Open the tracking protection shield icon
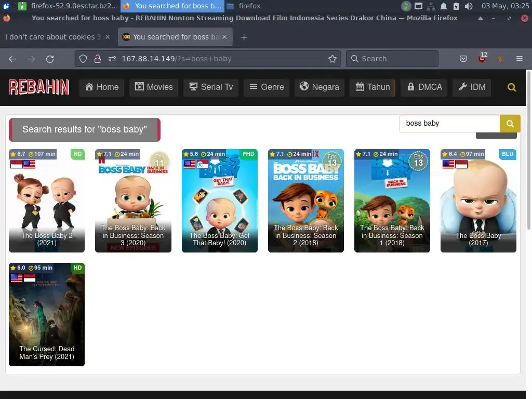532x399 pixels. (83, 59)
